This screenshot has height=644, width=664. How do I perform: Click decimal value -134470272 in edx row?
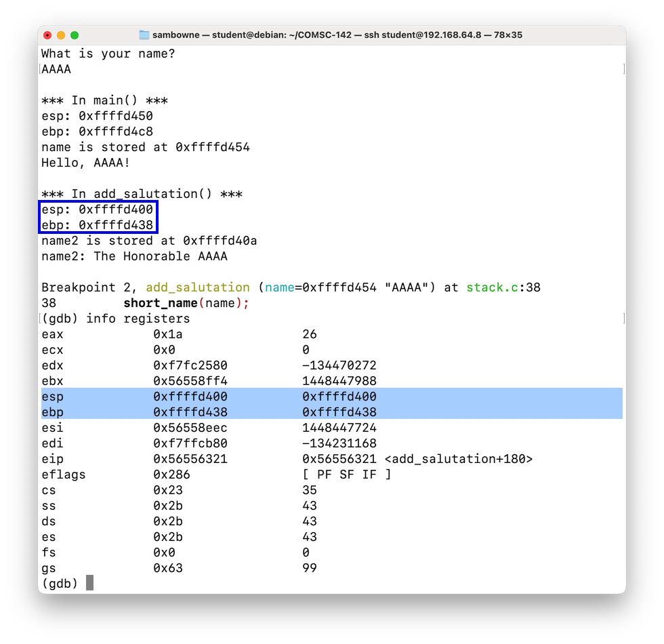[x=339, y=365]
